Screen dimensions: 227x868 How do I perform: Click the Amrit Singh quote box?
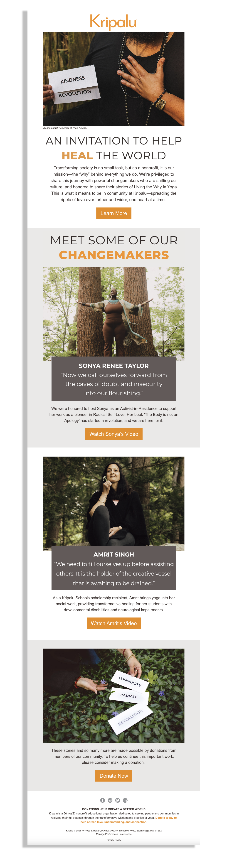pos(114,568)
